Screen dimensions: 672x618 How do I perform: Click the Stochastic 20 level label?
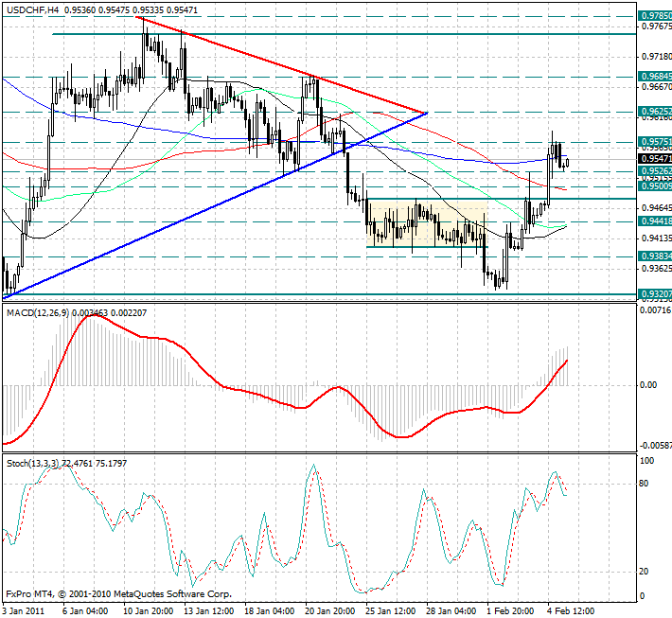pos(644,572)
